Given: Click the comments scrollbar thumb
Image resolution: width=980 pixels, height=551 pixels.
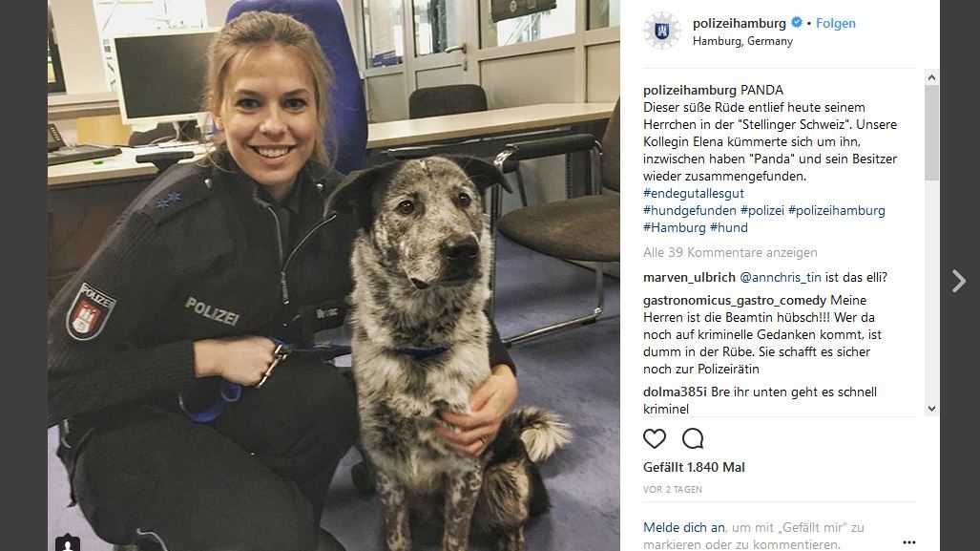Looking at the screenshot, I should pos(931,133).
